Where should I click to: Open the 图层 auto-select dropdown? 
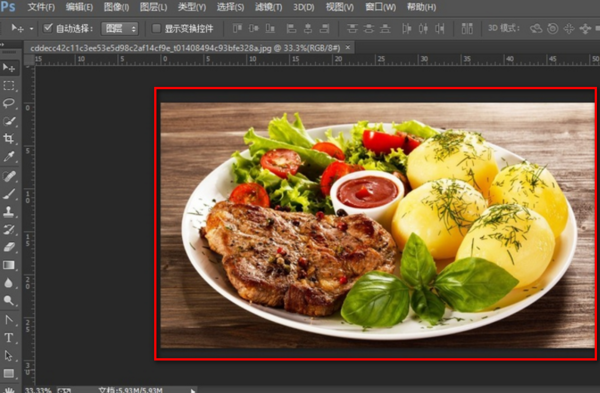(120, 28)
